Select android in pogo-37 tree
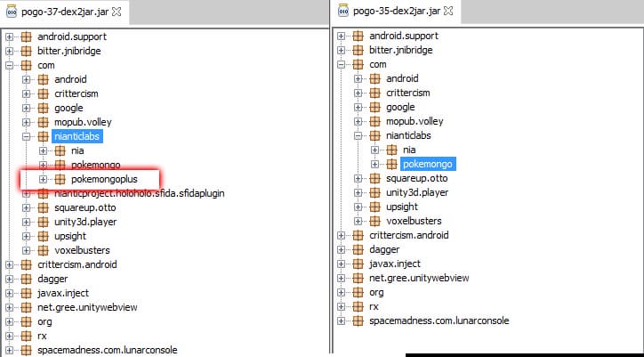The width and height of the screenshot is (644, 357). [x=70, y=79]
